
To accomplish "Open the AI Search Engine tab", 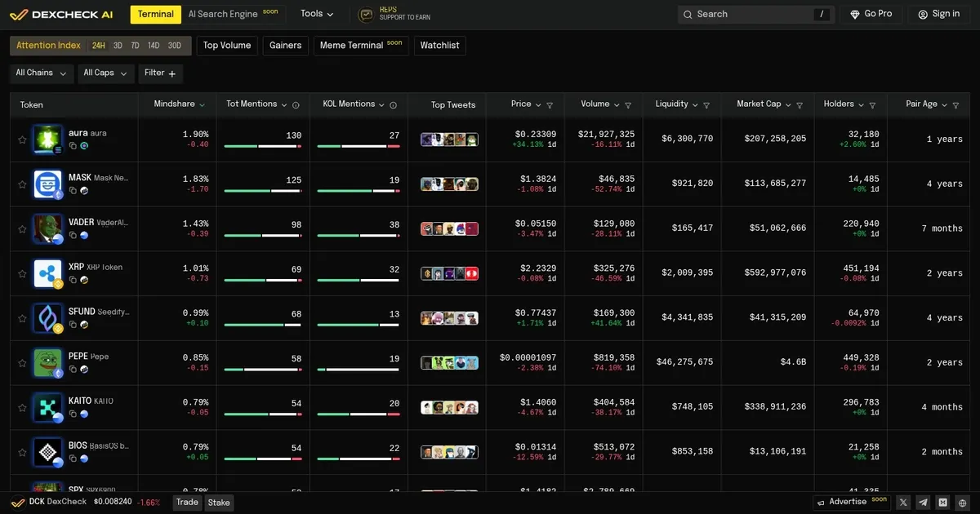I will (x=234, y=14).
